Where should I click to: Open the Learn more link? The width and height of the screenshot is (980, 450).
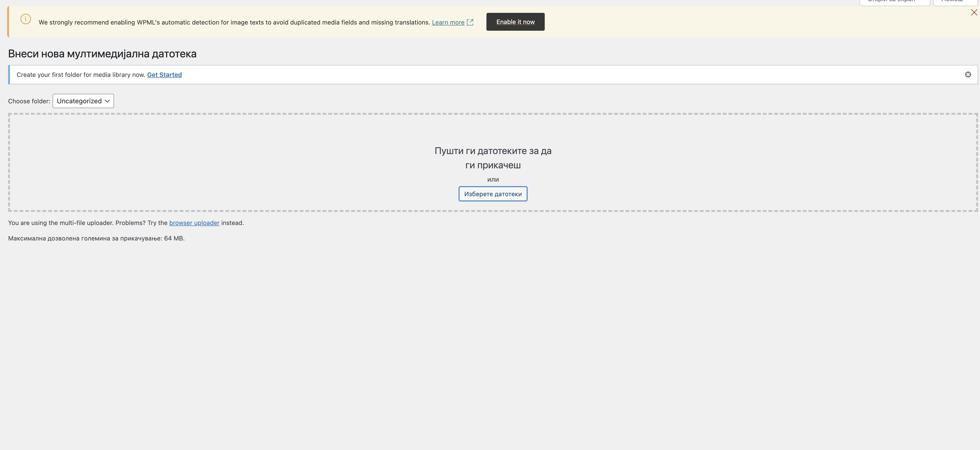click(448, 22)
